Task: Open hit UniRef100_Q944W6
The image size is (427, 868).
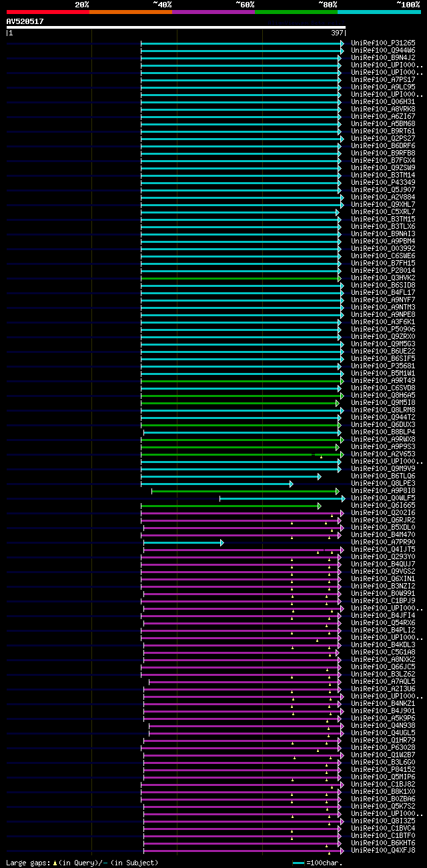Action: [x=383, y=51]
